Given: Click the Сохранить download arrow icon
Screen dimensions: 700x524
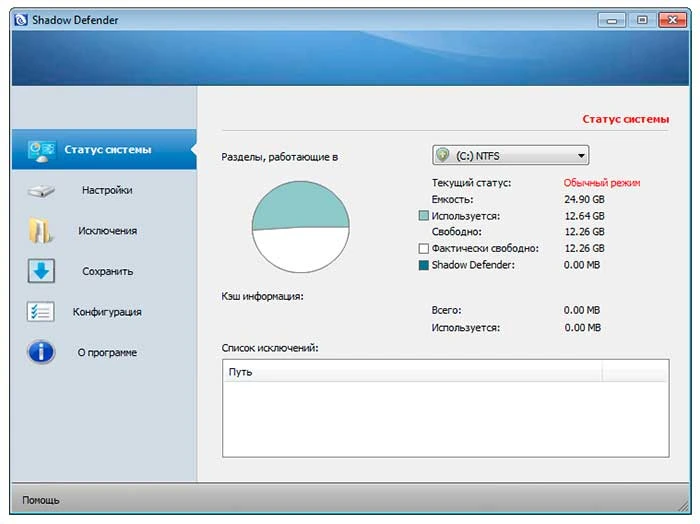Looking at the screenshot, I should click(x=41, y=271).
